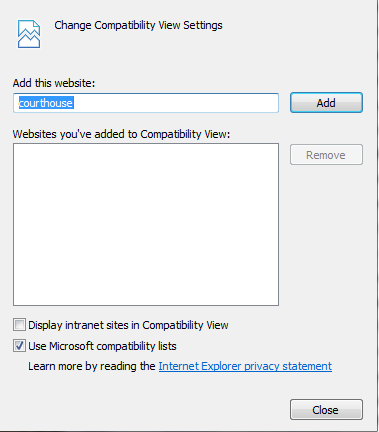Click the greyed-out Remove button
Viewport: 379px width, 432px height.
[x=326, y=155]
